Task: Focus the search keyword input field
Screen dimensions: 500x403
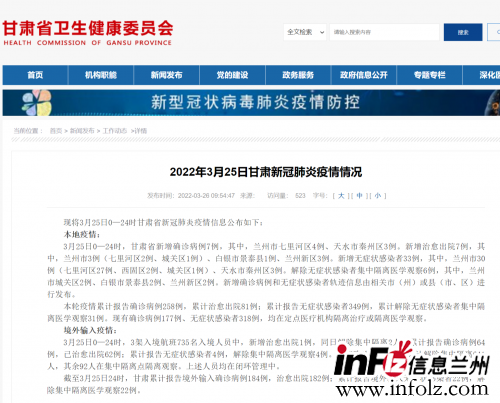Action: [384, 32]
